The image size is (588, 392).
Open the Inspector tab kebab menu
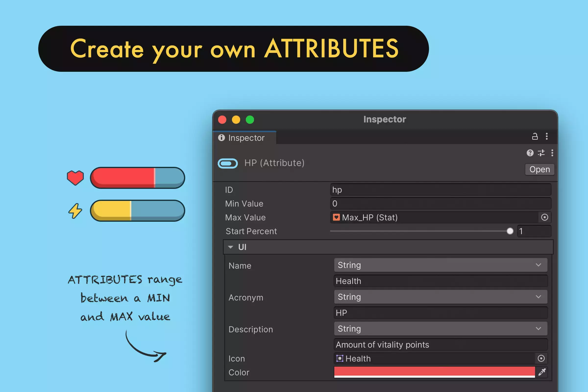(x=547, y=136)
